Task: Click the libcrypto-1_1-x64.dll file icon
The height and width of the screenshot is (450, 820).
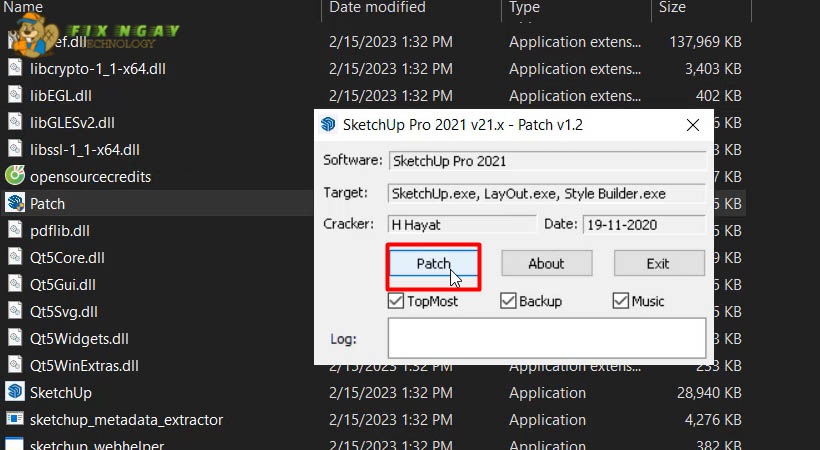Action: click(15, 68)
